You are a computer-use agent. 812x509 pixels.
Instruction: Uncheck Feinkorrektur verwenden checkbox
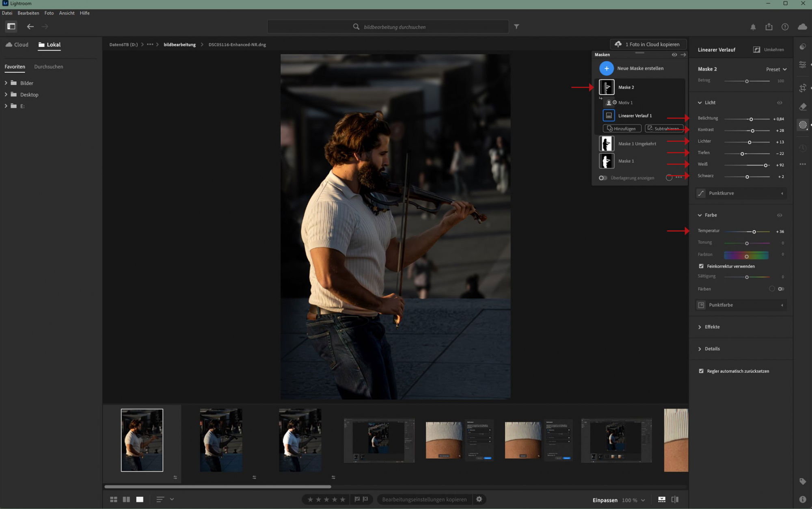click(x=701, y=266)
